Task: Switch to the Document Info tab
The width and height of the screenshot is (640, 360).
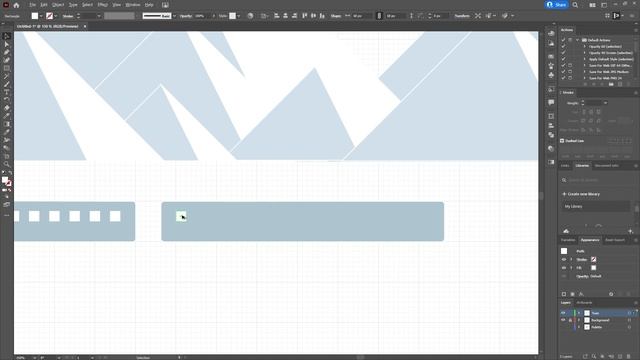Action: pyautogui.click(x=607, y=166)
